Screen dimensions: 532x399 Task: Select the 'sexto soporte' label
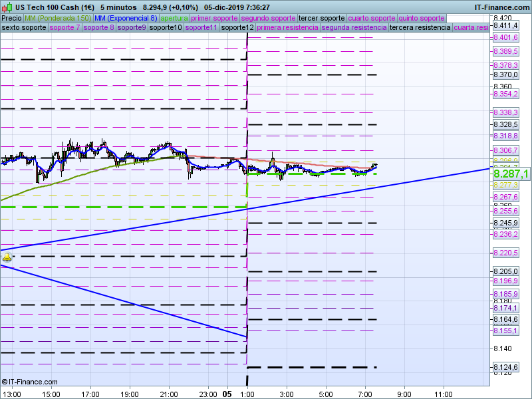tap(24, 28)
